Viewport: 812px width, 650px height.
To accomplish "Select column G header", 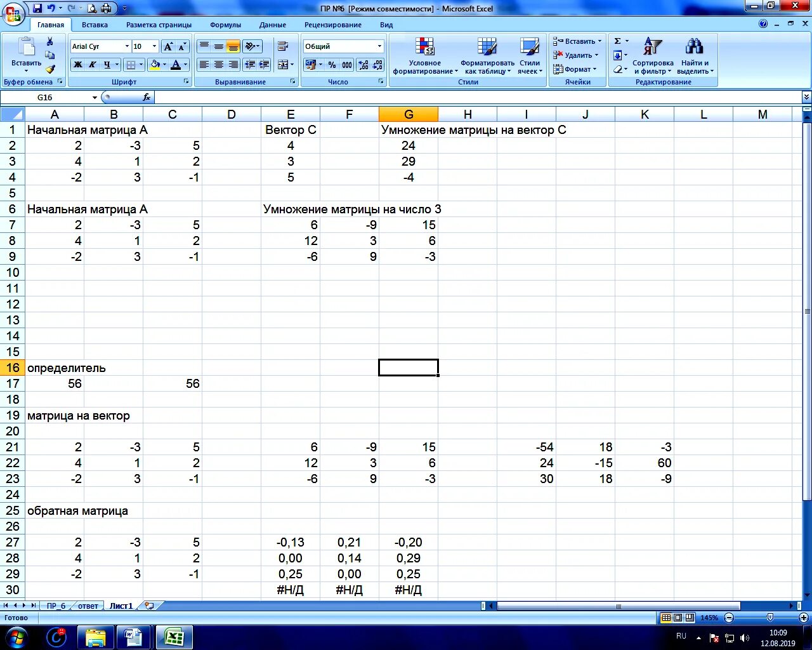I will [x=409, y=114].
